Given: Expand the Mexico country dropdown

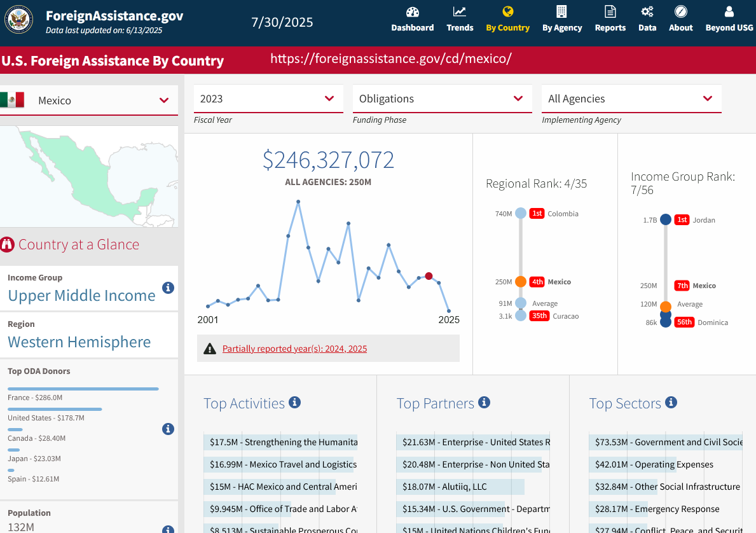Looking at the screenshot, I should pos(89,100).
